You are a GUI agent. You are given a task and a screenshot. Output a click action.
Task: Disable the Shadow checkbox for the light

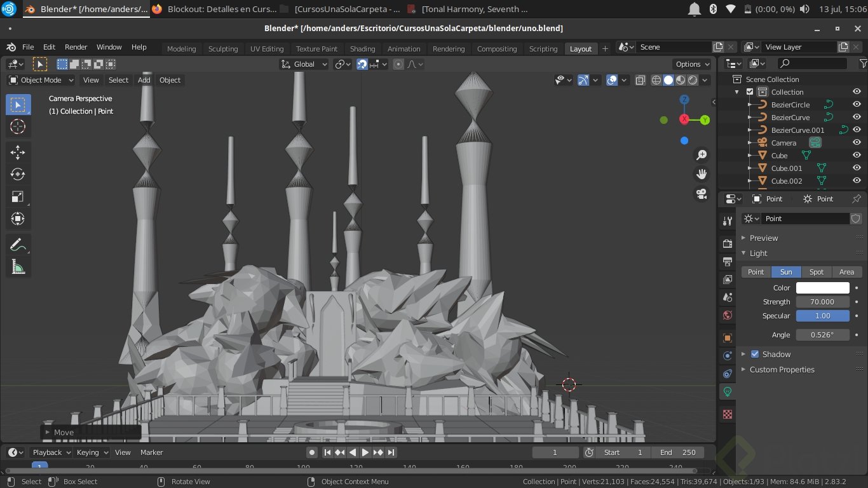point(755,354)
